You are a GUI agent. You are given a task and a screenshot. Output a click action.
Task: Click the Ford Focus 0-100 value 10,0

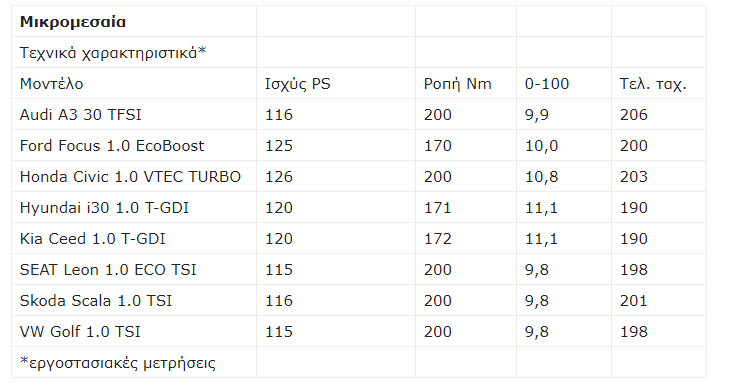coord(541,146)
